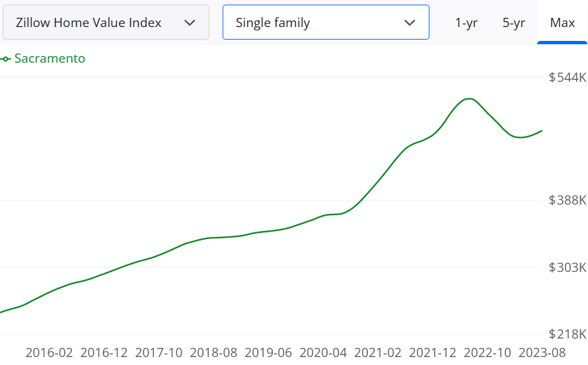The height and width of the screenshot is (365, 588).
Task: Click the $303K y-axis label
Action: pos(567,267)
